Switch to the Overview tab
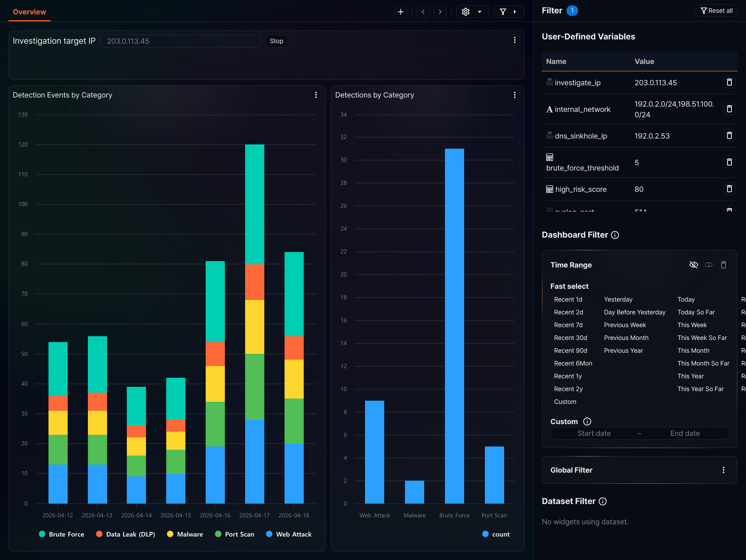This screenshot has width=746, height=560. click(x=29, y=12)
